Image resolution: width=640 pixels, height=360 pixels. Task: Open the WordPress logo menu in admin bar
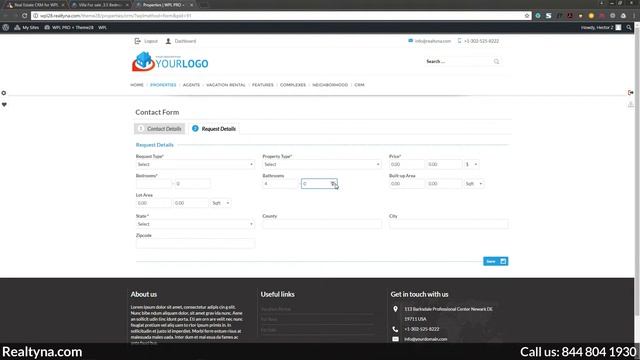click(x=6, y=27)
